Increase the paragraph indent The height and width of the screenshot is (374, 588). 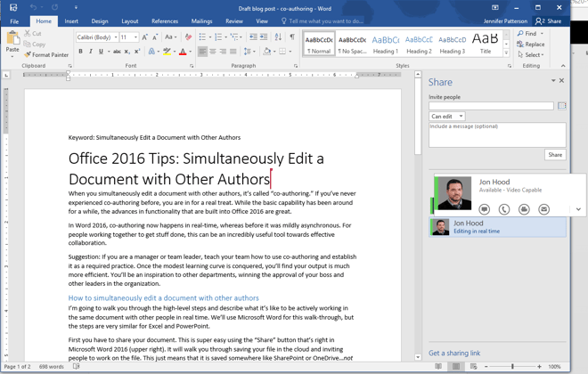[x=264, y=37]
